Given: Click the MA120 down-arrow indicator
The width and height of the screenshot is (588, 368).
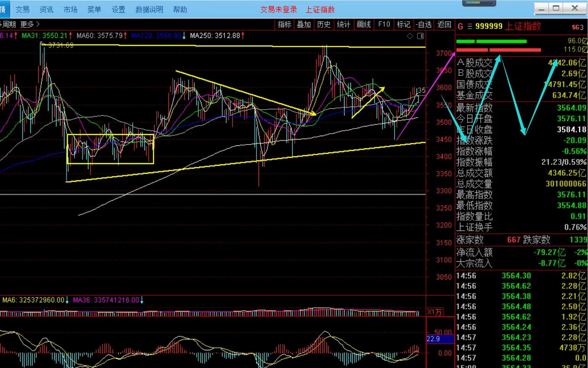Looking at the screenshot, I should 184,35.
